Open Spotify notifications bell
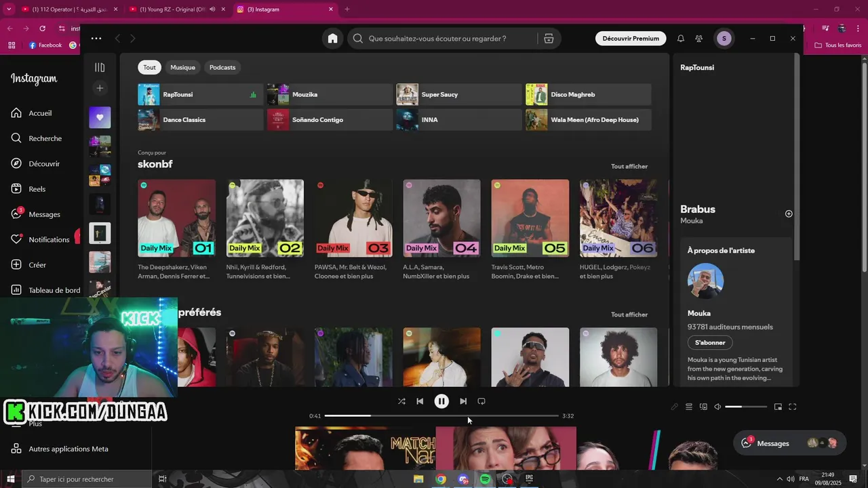868x488 pixels. point(681,39)
